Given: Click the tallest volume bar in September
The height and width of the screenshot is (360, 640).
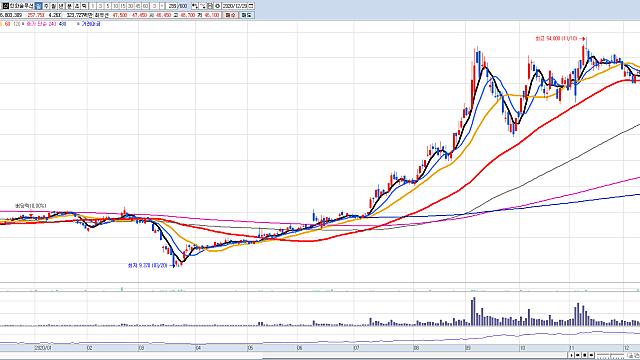Looking at the screenshot, I should click(474, 311).
